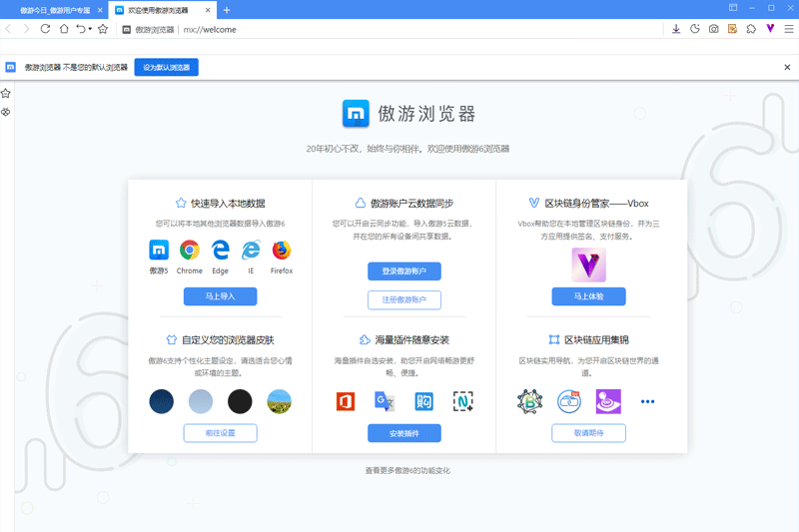The image size is (799, 532).
Task: Click the 马上体验 button
Action: click(588, 296)
